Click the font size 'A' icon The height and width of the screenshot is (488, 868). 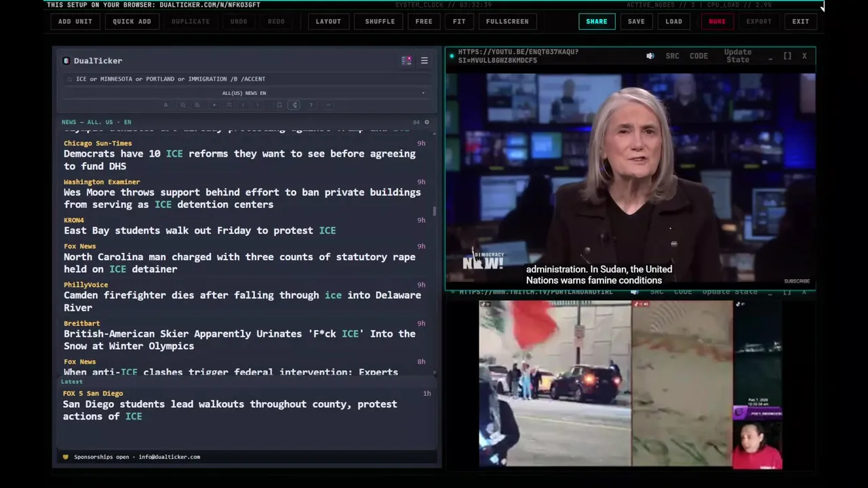tap(165, 105)
